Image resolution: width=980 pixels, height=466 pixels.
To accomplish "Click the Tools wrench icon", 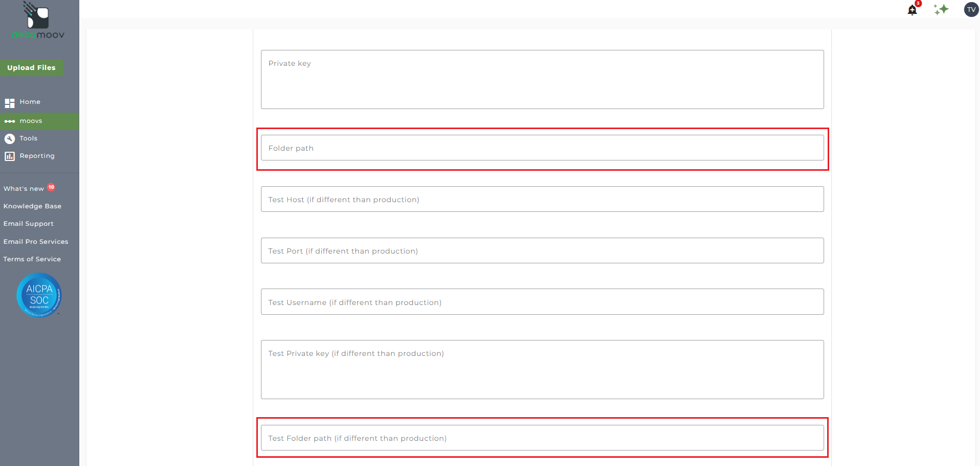I will pyautogui.click(x=10, y=139).
